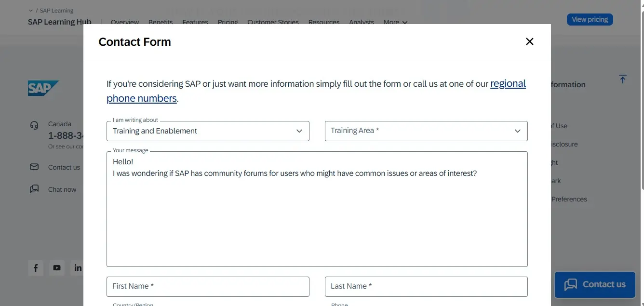Expand the breadcrumb chevron beside SAP Learning
The width and height of the screenshot is (644, 306).
pos(31,11)
